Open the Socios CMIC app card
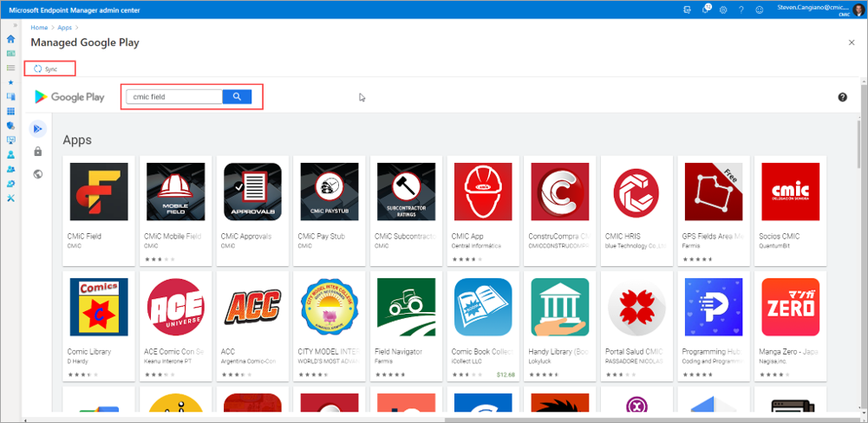Image resolution: width=868 pixels, height=423 pixels. 791,211
